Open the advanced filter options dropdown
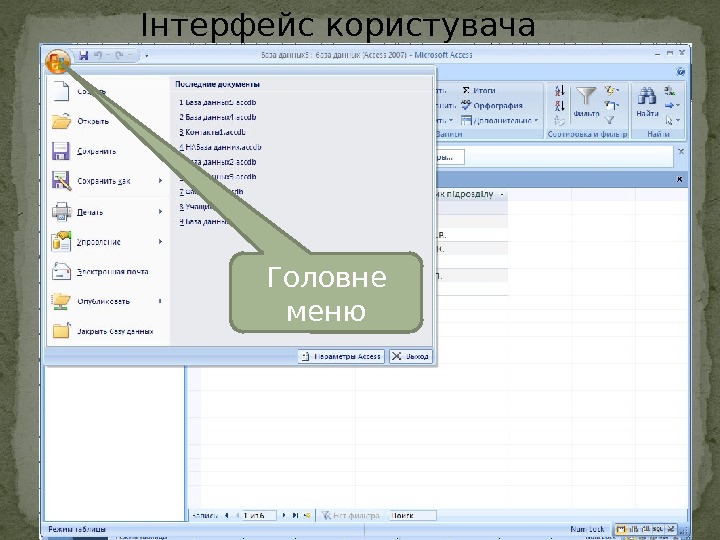Viewport: 720px width, 540px height. point(612,105)
